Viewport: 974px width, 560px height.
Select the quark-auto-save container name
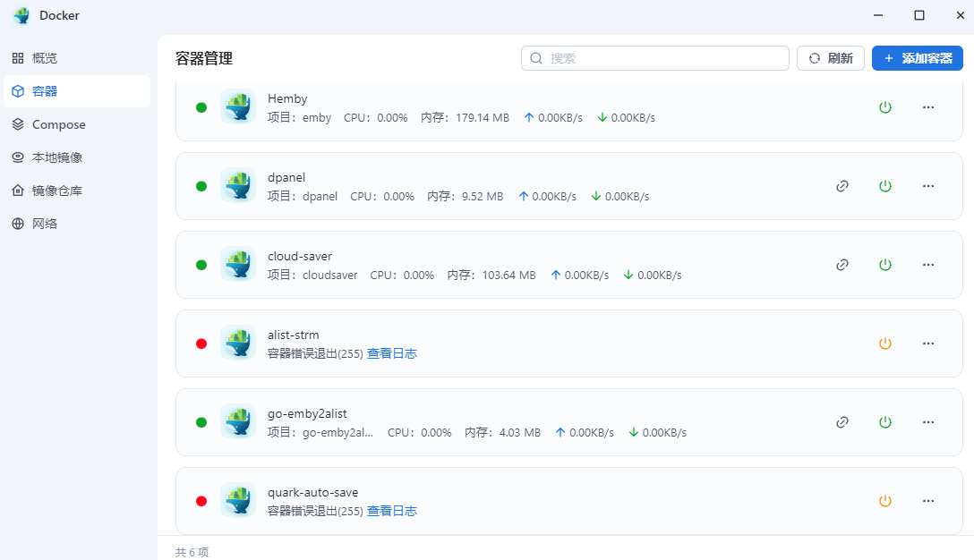point(312,492)
